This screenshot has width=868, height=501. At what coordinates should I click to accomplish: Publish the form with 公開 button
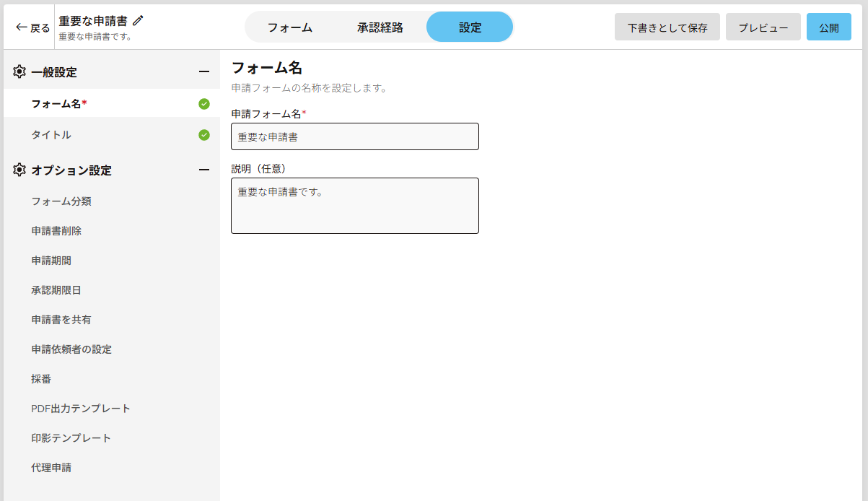click(x=829, y=27)
